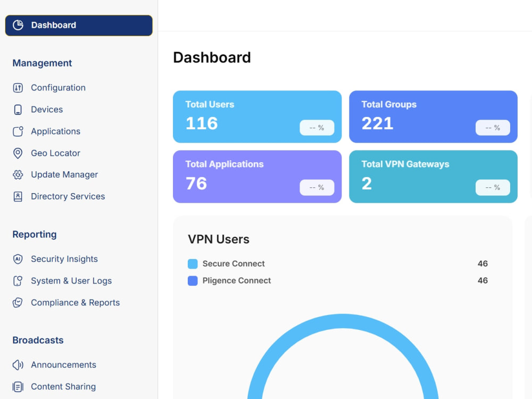
Task: Open Applications in Management
Action: click(56, 131)
